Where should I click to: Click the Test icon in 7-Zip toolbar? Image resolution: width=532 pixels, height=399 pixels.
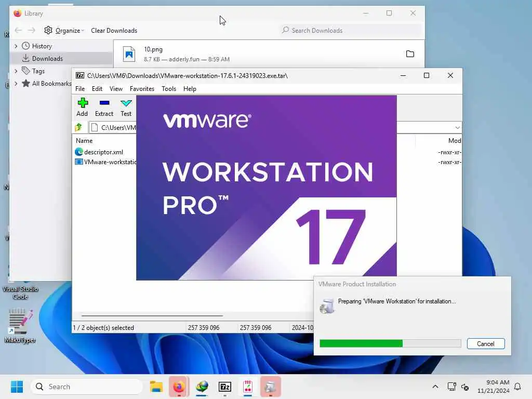click(x=126, y=107)
